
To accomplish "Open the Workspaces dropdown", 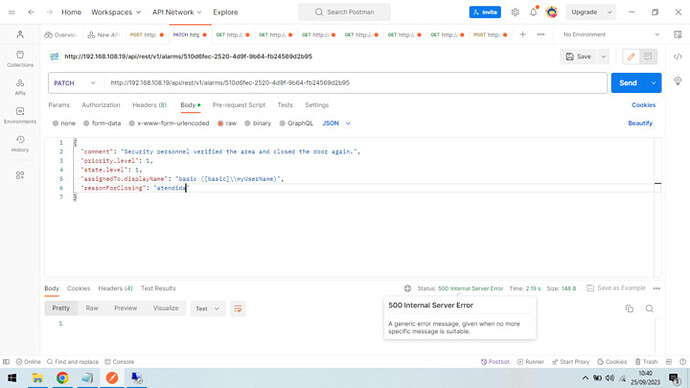I will (116, 12).
